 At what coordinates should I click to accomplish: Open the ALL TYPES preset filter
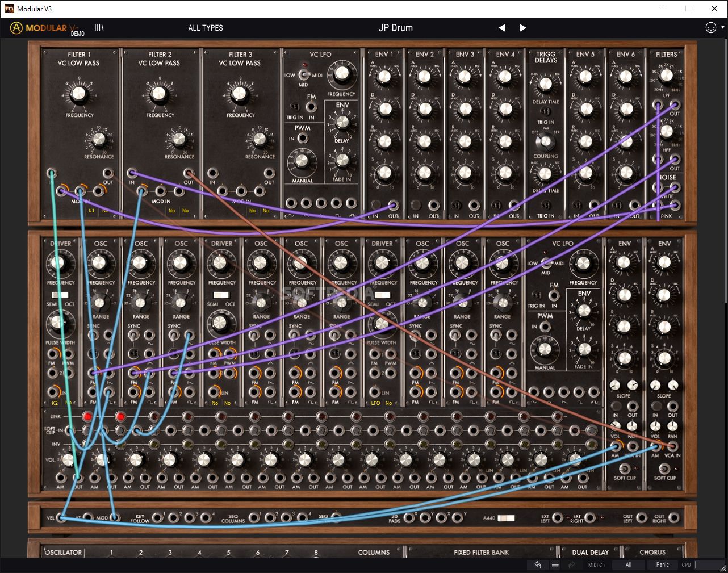[206, 28]
